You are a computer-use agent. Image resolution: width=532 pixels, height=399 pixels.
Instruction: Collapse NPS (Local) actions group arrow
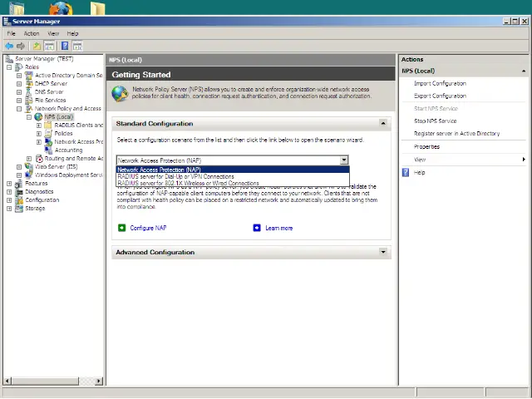point(524,71)
